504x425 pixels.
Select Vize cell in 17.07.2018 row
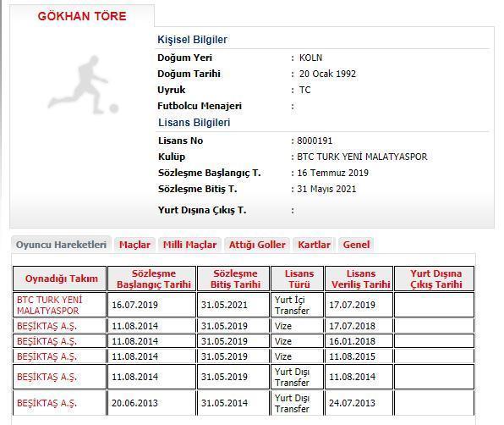298,326
